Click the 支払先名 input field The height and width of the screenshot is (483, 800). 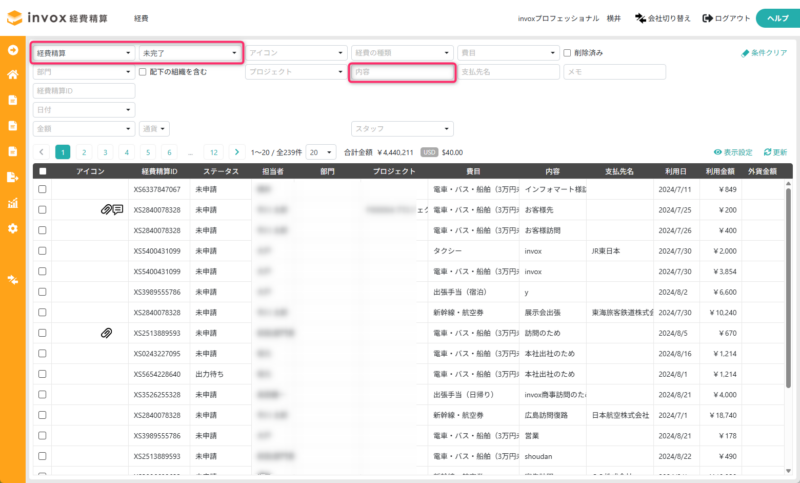(x=507, y=72)
